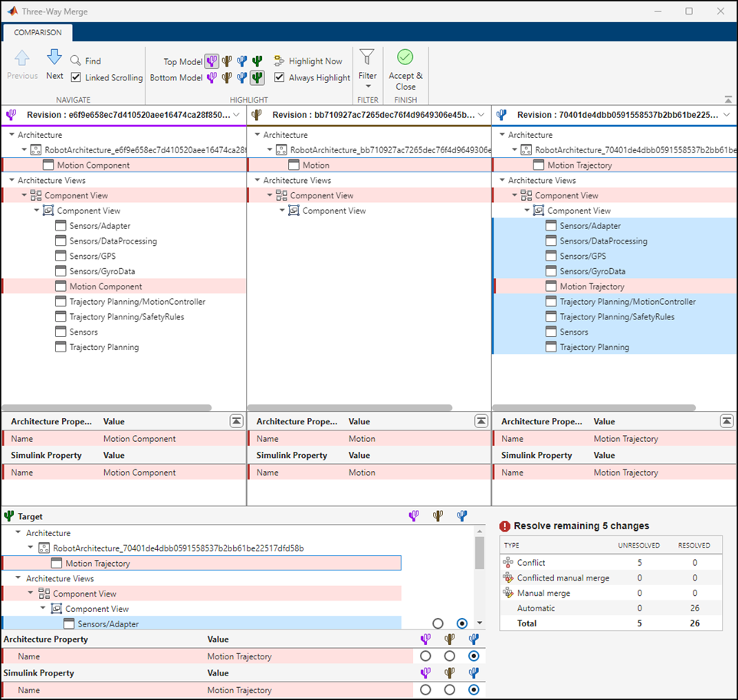The height and width of the screenshot is (700, 738).
Task: Choose blue icon in Top Model row
Action: click(x=242, y=61)
